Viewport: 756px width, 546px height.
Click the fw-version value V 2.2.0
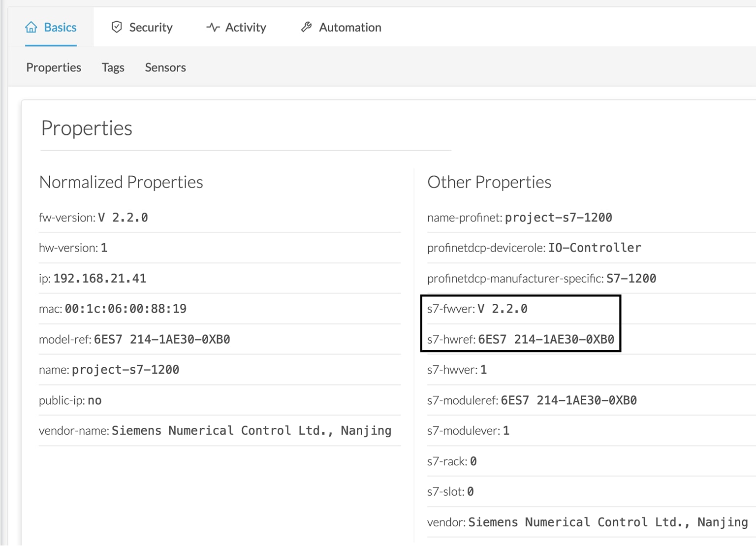[x=123, y=218]
